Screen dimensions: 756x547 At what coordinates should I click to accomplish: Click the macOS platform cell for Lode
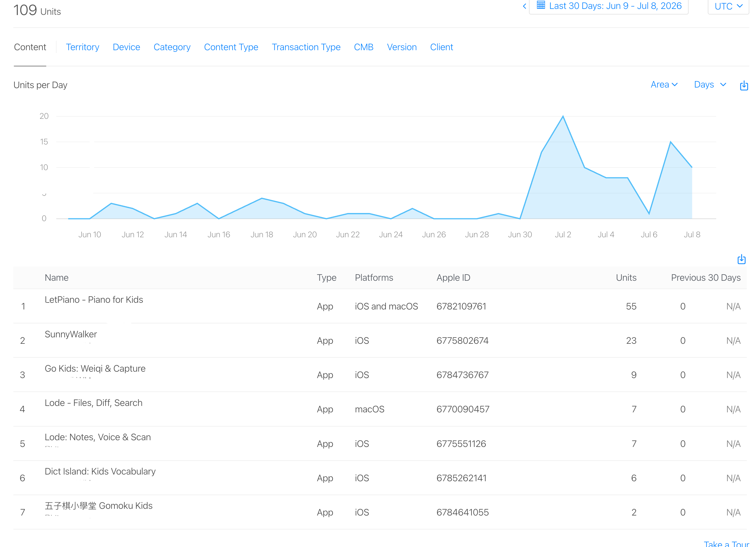[x=369, y=409]
